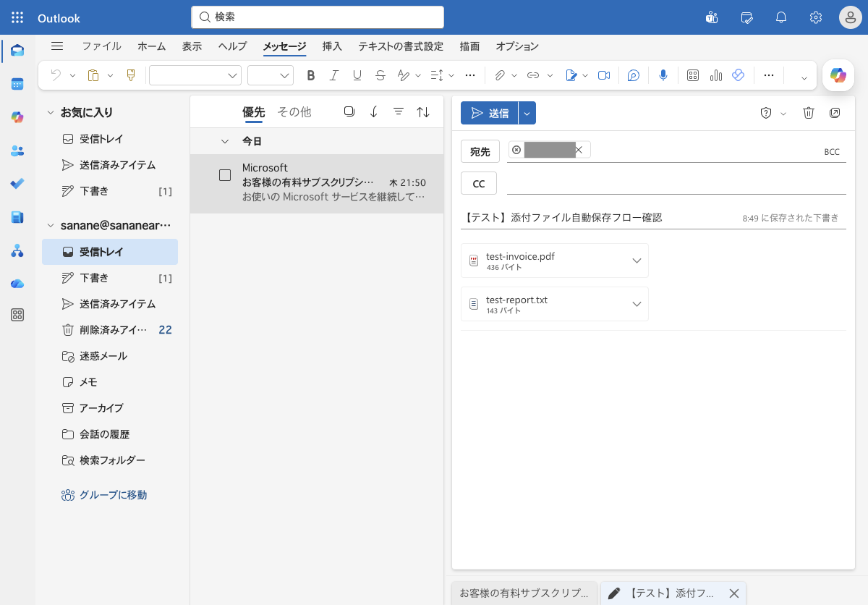Open the polls chart icon
The image size is (868, 605).
tap(716, 75)
